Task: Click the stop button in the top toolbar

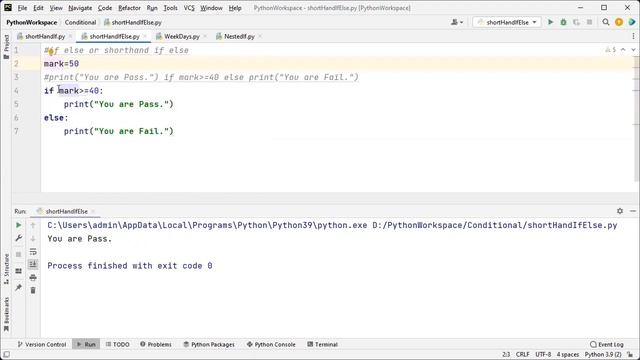Action: [x=589, y=22]
